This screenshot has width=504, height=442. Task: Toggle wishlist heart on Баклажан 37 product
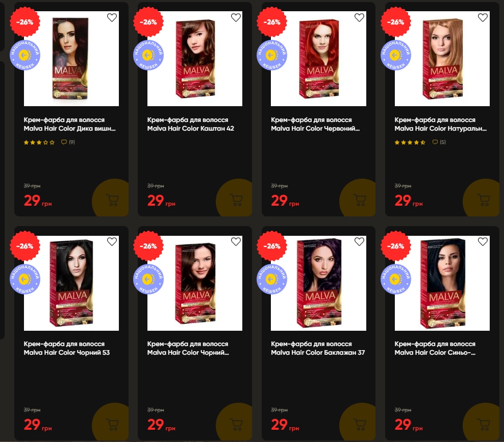[359, 241]
